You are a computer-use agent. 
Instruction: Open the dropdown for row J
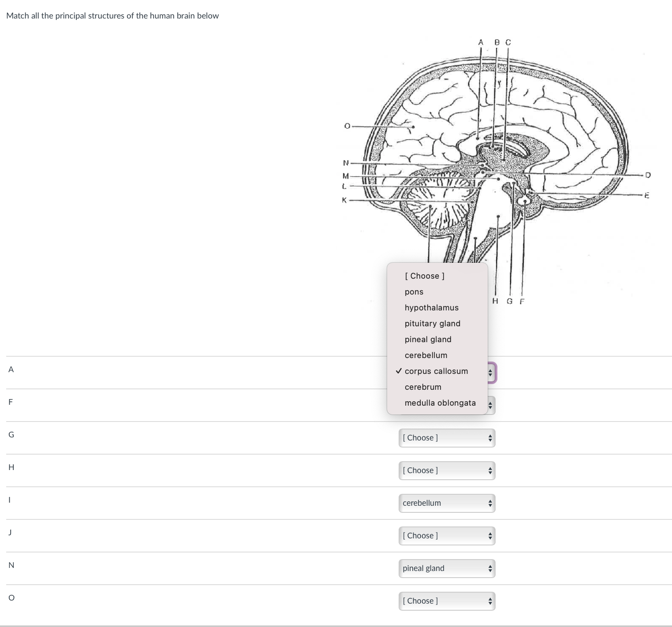(447, 535)
